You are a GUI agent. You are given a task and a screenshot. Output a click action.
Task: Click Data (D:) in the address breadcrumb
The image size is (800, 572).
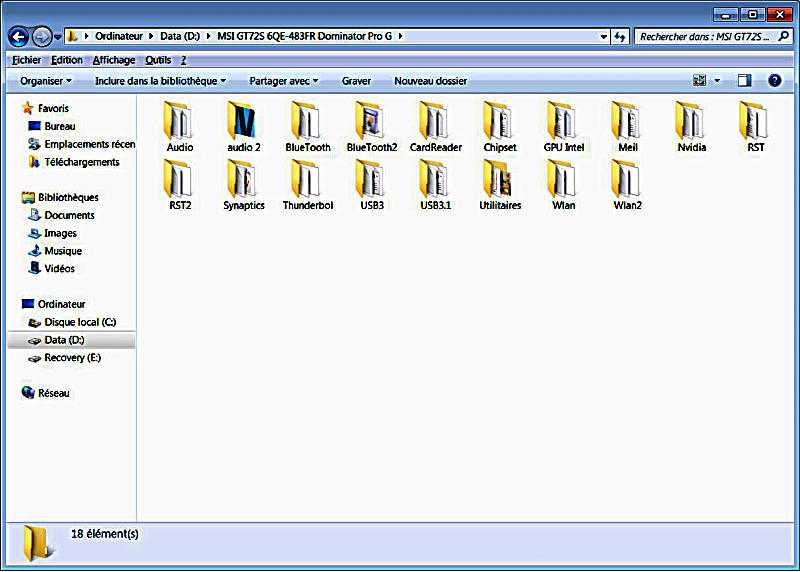(180, 36)
